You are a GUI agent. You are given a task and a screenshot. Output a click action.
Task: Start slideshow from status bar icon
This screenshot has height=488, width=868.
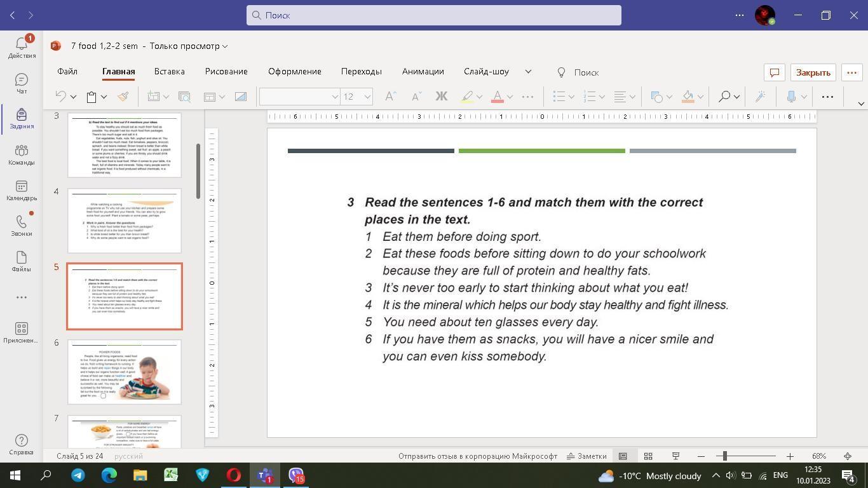[675, 456]
